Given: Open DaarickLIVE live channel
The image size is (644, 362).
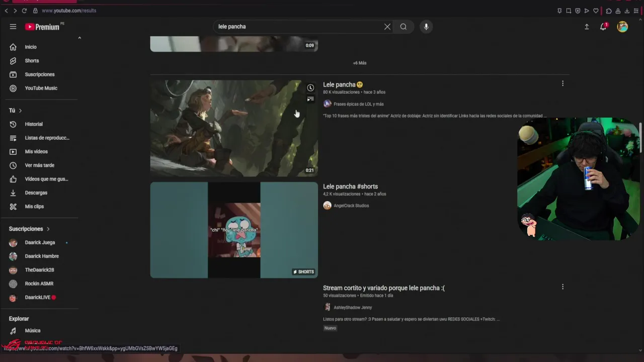Looking at the screenshot, I should [40, 297].
